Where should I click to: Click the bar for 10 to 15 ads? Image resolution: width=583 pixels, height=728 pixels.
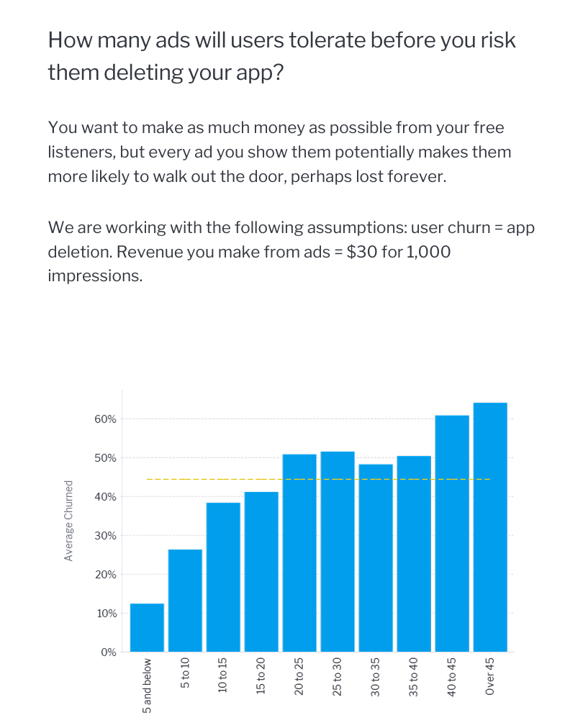(223, 577)
